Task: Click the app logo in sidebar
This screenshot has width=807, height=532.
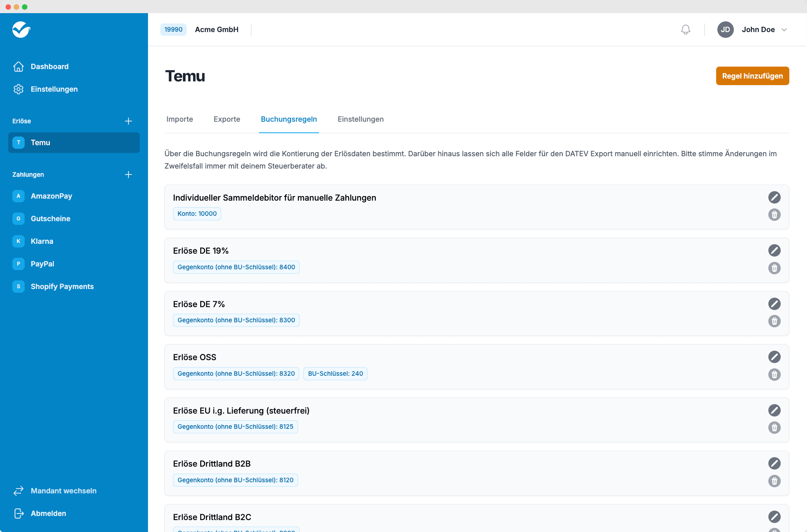Action: coord(21,30)
